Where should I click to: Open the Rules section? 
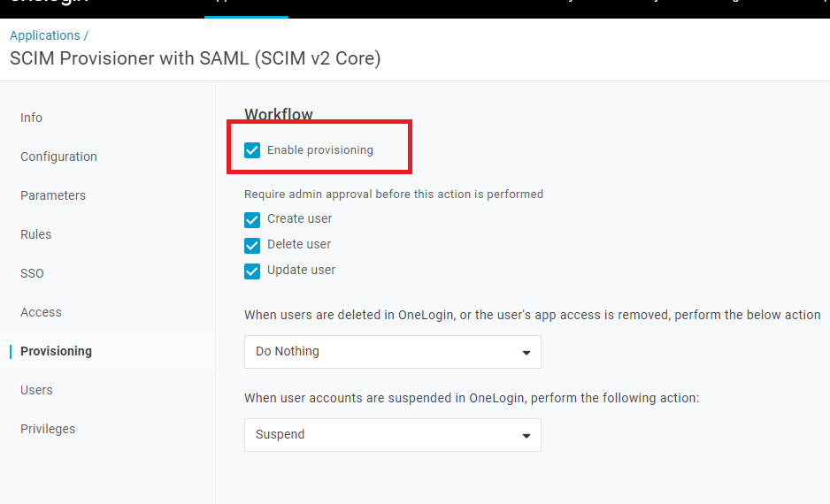[36, 234]
